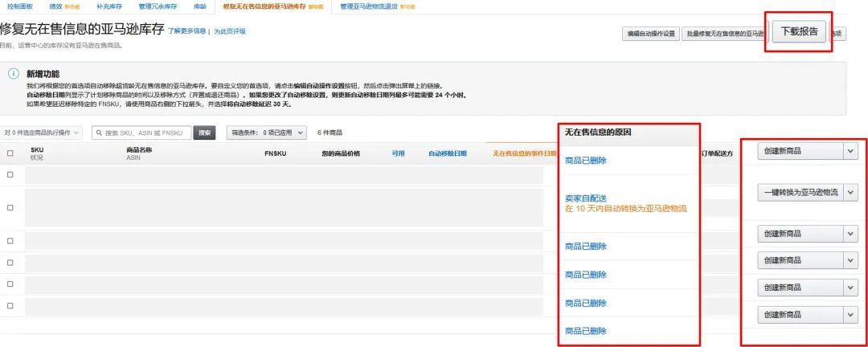Click the 订单配送方 column header
The image size is (868, 347).
pyautogui.click(x=717, y=153)
